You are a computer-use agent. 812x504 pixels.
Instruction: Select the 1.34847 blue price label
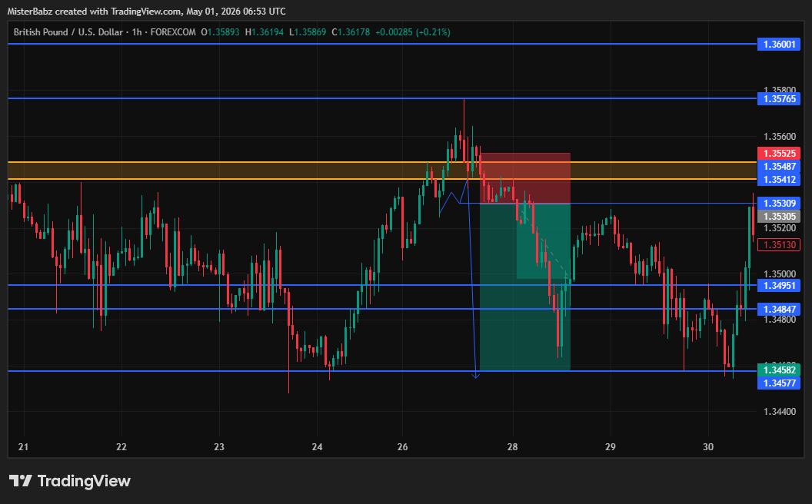click(x=779, y=309)
